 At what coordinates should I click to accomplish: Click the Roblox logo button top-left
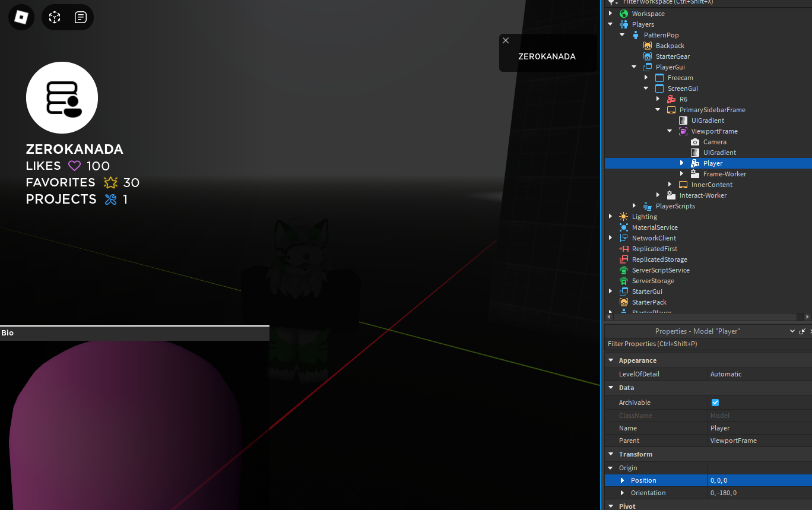point(21,17)
